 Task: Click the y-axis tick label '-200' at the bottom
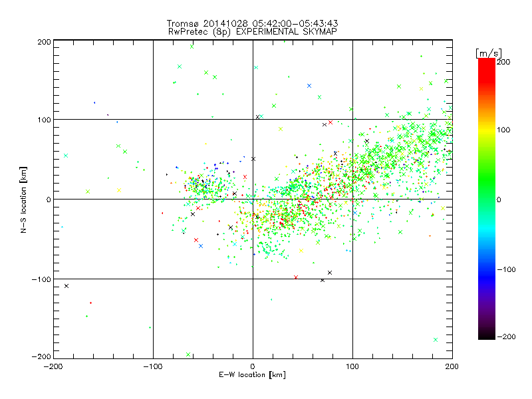[41, 356]
